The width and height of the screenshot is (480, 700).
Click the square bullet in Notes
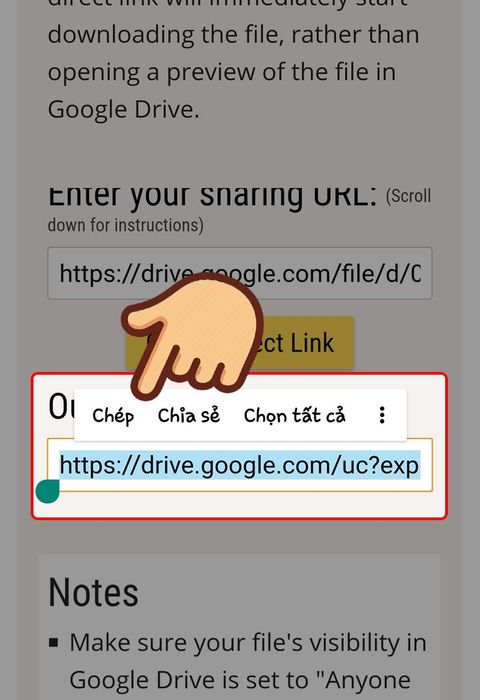[x=54, y=643]
